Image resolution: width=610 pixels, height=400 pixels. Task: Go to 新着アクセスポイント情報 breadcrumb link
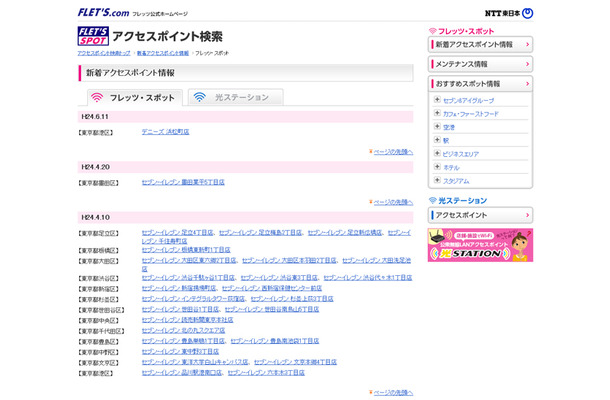tap(163, 53)
